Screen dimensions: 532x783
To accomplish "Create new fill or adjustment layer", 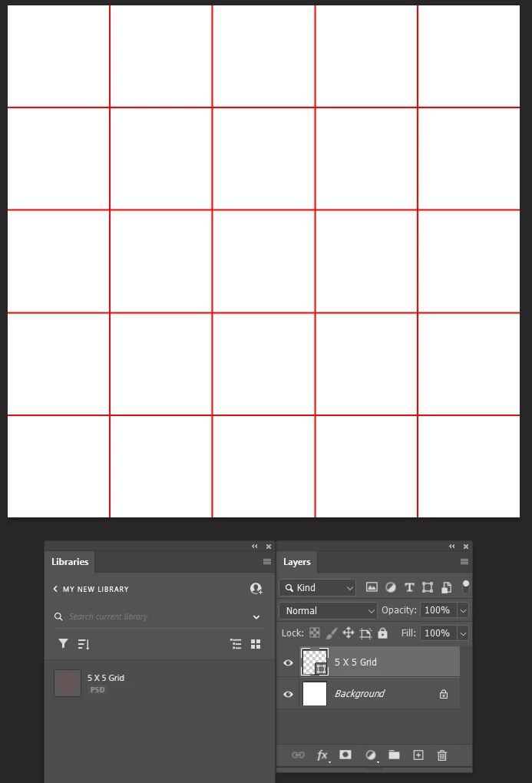I will [371, 755].
